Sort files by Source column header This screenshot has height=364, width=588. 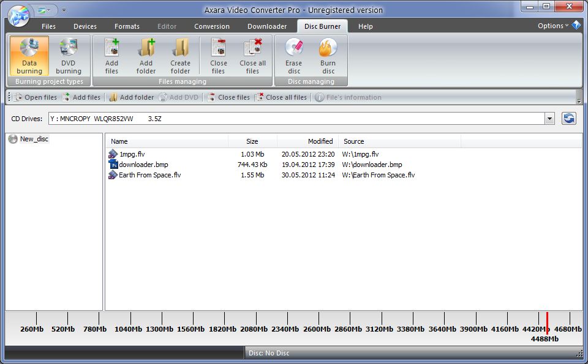[x=400, y=141]
